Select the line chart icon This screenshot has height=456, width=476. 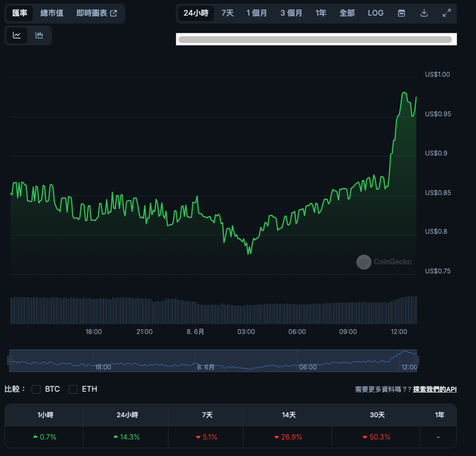click(x=17, y=35)
